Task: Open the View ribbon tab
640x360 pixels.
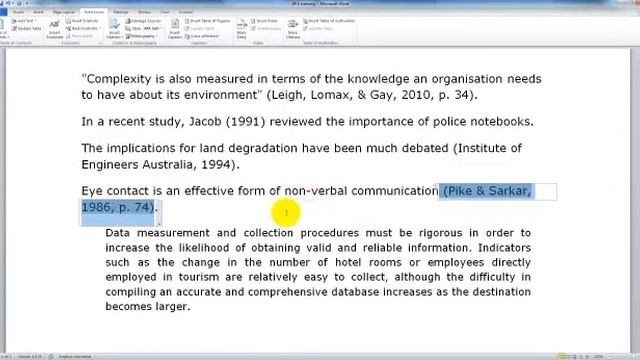Action: pyautogui.click(x=164, y=12)
